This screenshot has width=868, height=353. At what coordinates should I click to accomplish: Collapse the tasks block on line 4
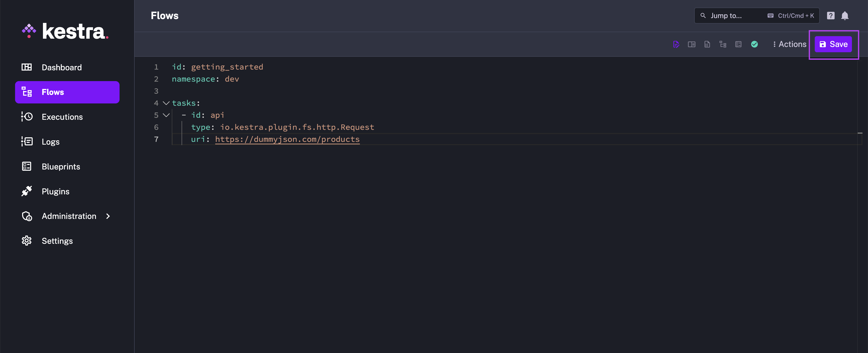click(166, 103)
